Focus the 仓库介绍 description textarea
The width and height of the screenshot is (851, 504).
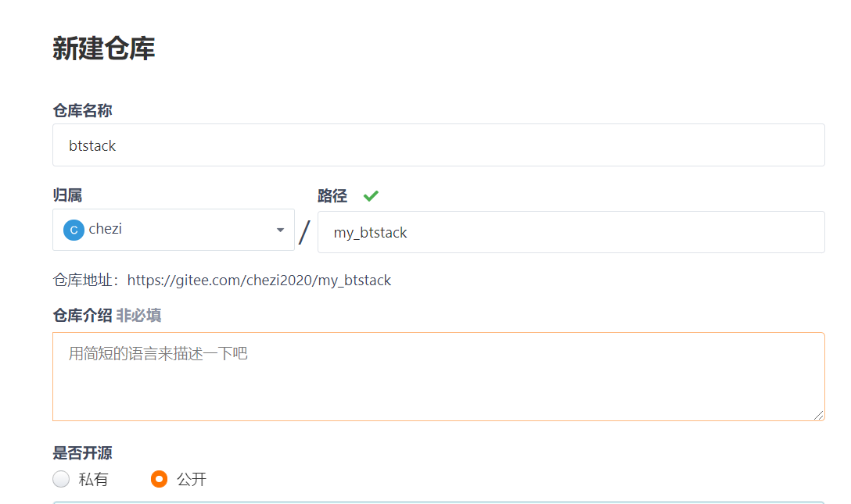(438, 375)
